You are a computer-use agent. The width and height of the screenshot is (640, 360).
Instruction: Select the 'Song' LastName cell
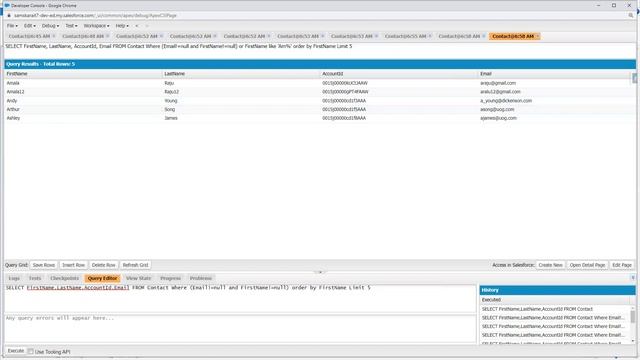pyautogui.click(x=241, y=109)
